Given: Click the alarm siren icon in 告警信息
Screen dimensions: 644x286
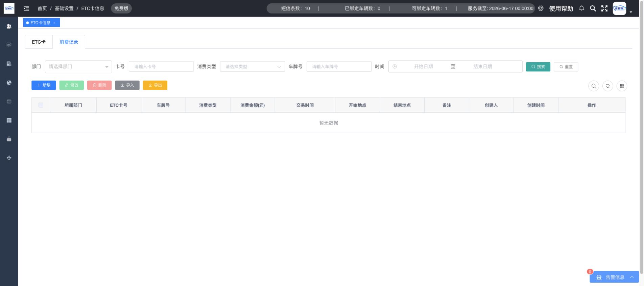Looking at the screenshot, I should pos(599,277).
